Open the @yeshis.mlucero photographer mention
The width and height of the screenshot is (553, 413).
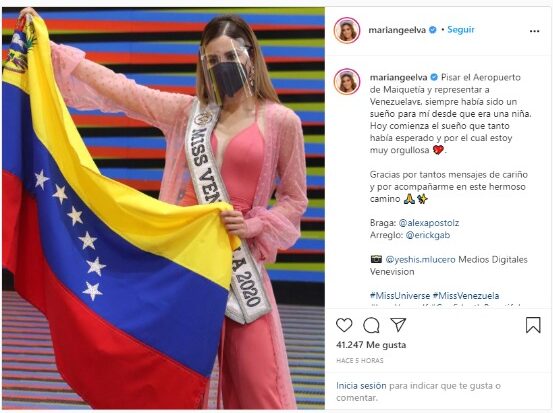tap(420, 260)
